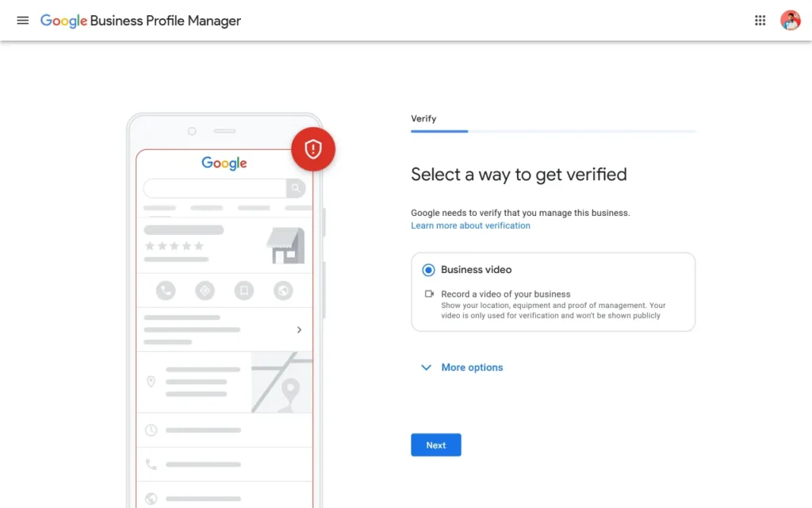Click the red shield alert badge
This screenshot has height=508, width=812.
pos(312,149)
